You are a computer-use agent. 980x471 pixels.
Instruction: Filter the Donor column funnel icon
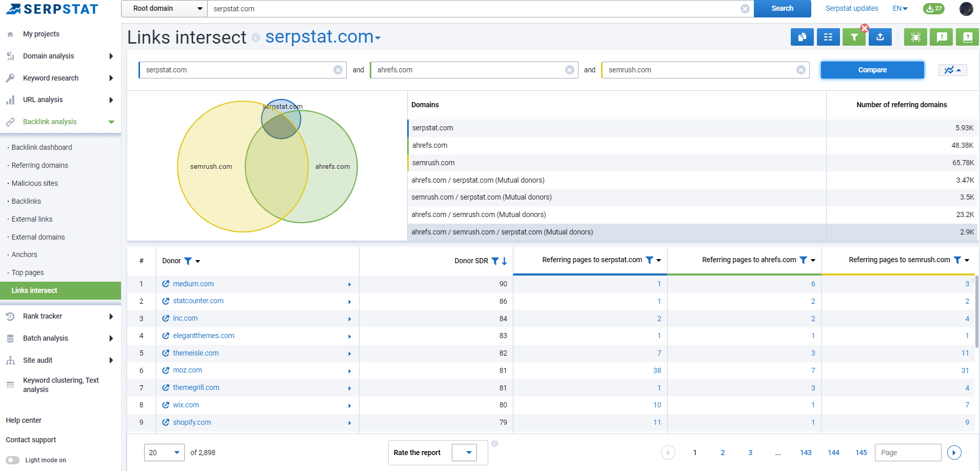point(188,261)
